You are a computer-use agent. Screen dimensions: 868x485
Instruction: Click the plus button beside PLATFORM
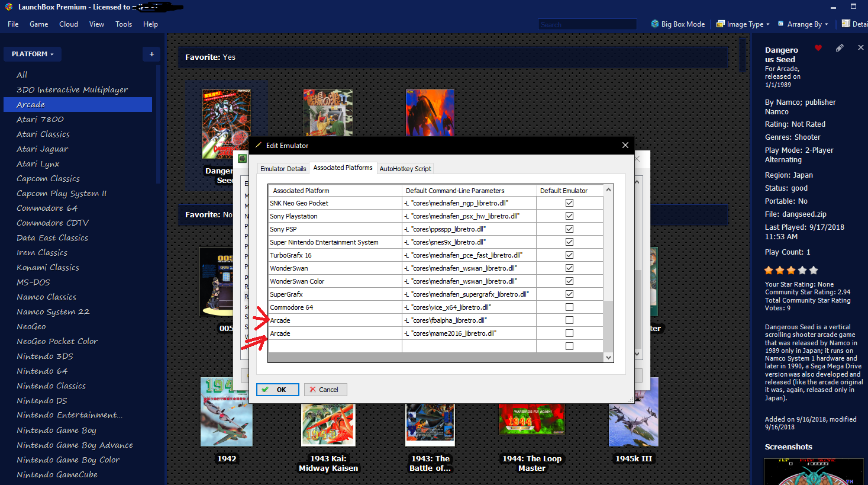point(151,54)
